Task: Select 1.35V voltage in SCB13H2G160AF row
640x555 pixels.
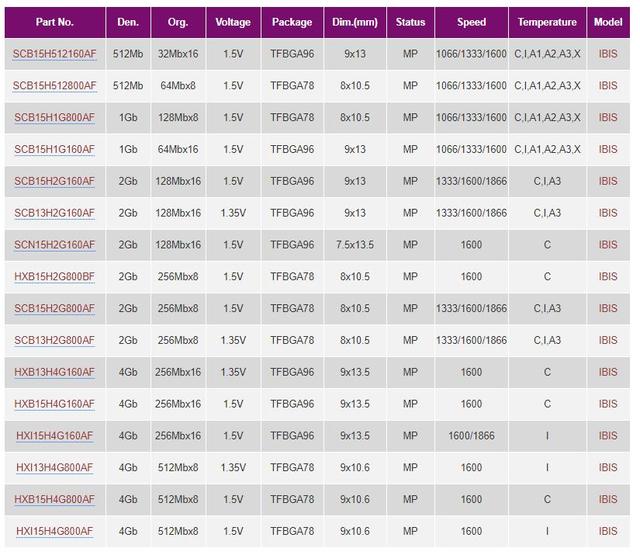Action: pyautogui.click(x=233, y=213)
